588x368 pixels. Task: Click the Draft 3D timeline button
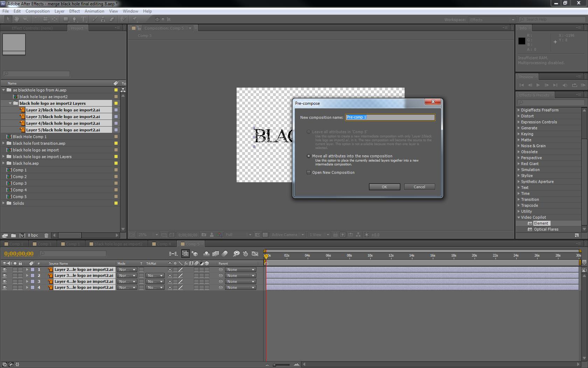[195, 253]
